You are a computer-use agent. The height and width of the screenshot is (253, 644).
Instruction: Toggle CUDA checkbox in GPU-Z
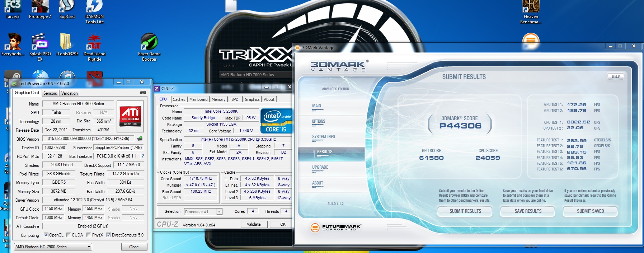69,235
